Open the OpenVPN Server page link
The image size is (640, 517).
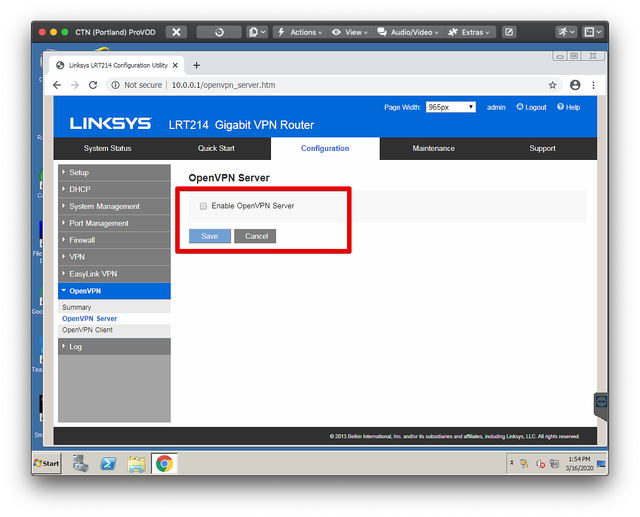pyautogui.click(x=89, y=319)
